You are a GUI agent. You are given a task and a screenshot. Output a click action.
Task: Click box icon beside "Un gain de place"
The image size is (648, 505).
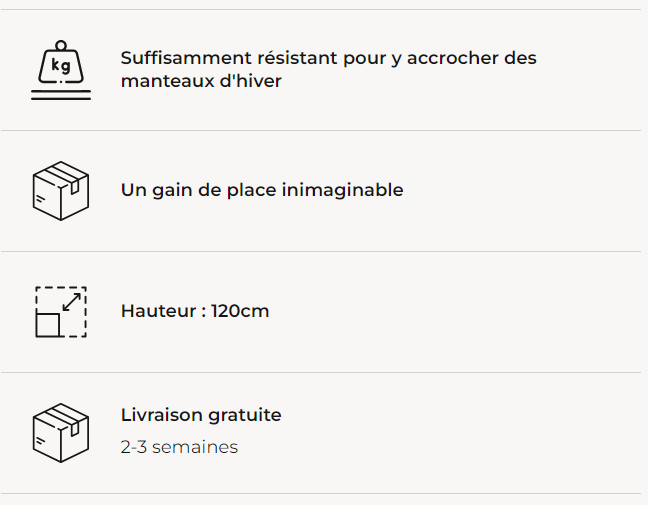click(x=61, y=190)
